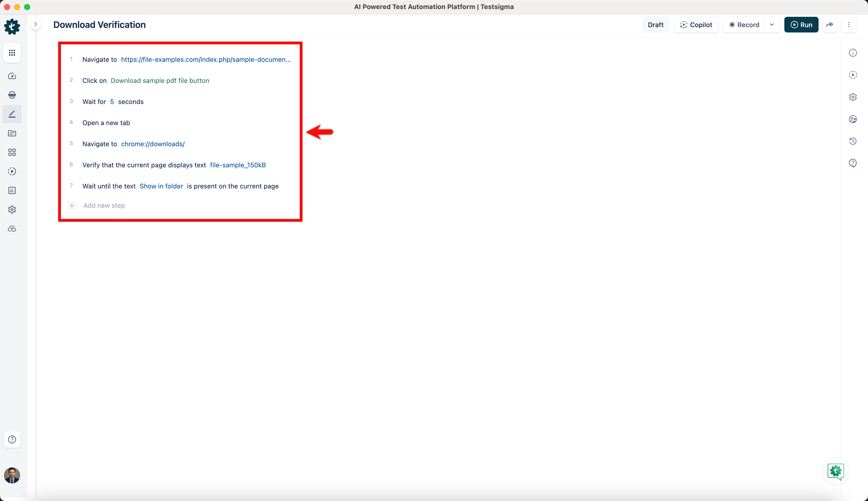Viewport: 868px width, 501px height.
Task: Click the Testsigma chat assistant widget
Action: coord(836,471)
